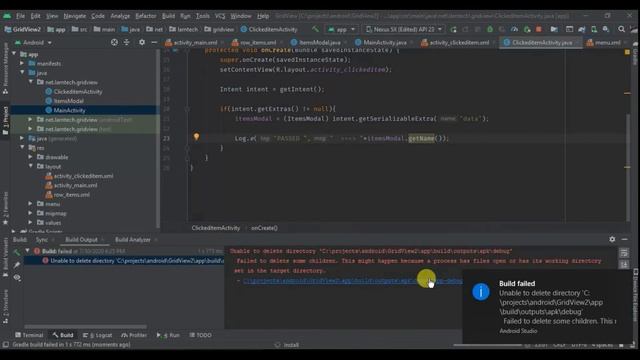The width and height of the screenshot is (640, 360).
Task: Click the gridview breadcrumb in navigation bar
Action: (220, 29)
